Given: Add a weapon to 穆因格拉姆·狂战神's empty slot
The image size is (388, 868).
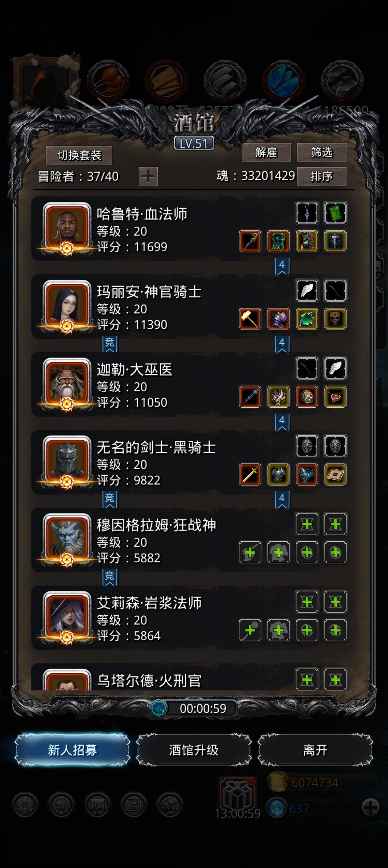Looking at the screenshot, I should (250, 552).
